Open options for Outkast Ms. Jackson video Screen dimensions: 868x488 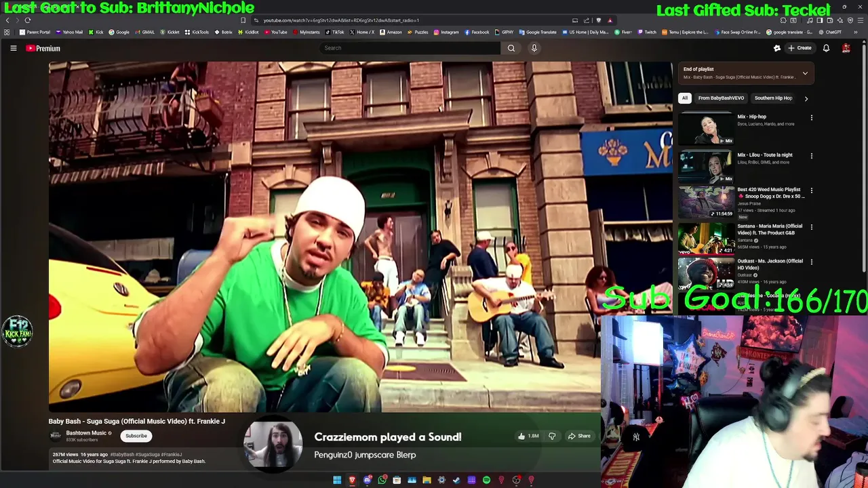click(x=811, y=262)
